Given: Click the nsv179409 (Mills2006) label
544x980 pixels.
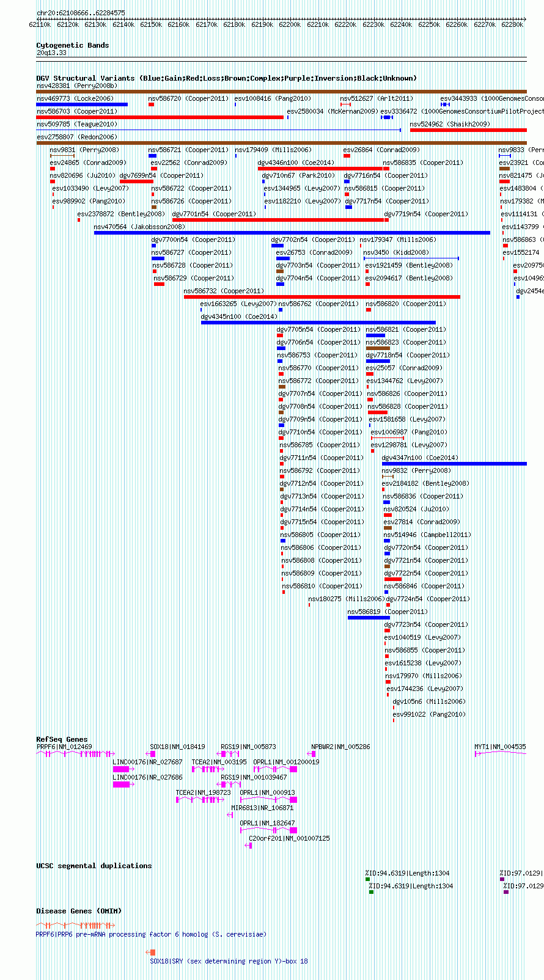Looking at the screenshot, I should pos(273,150).
